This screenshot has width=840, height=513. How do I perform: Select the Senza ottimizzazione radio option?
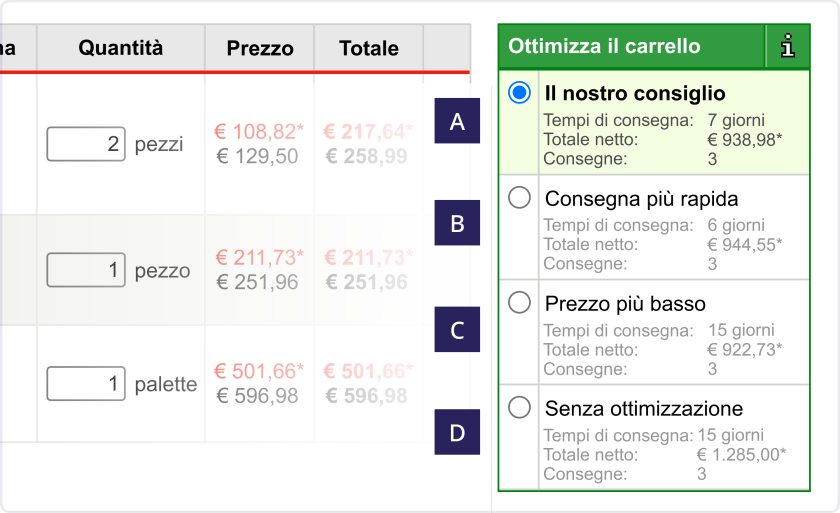(x=519, y=408)
